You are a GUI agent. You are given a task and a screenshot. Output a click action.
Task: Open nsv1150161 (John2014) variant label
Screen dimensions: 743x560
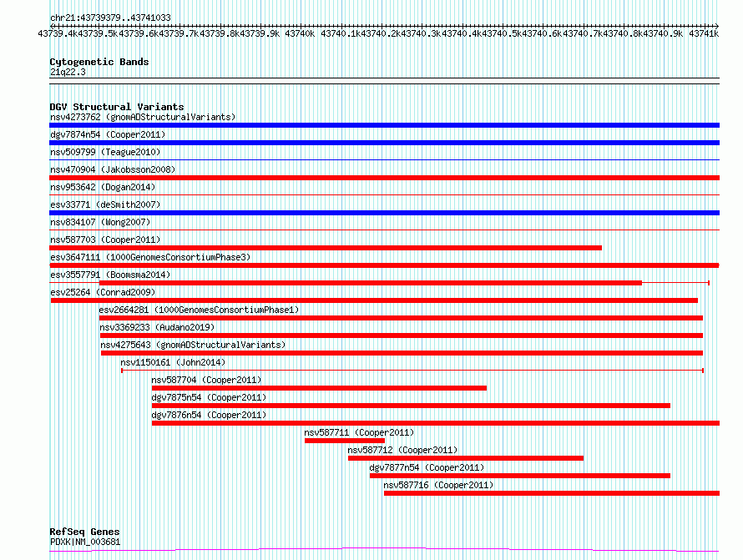(173, 362)
